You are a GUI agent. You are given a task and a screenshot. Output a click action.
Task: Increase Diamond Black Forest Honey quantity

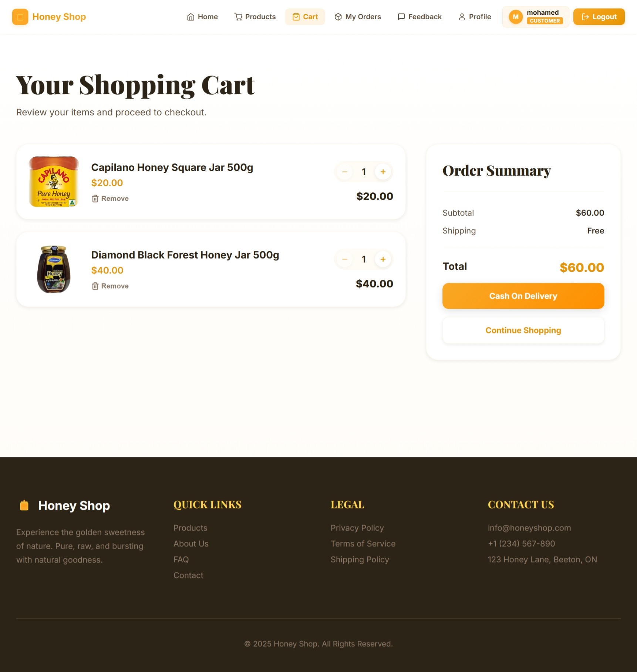(383, 260)
